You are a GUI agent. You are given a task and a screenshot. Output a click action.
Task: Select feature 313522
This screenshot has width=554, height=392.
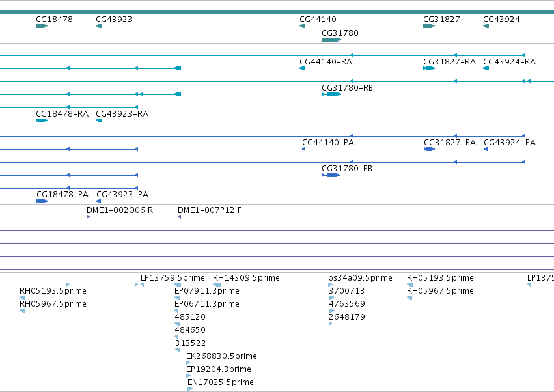point(190,343)
